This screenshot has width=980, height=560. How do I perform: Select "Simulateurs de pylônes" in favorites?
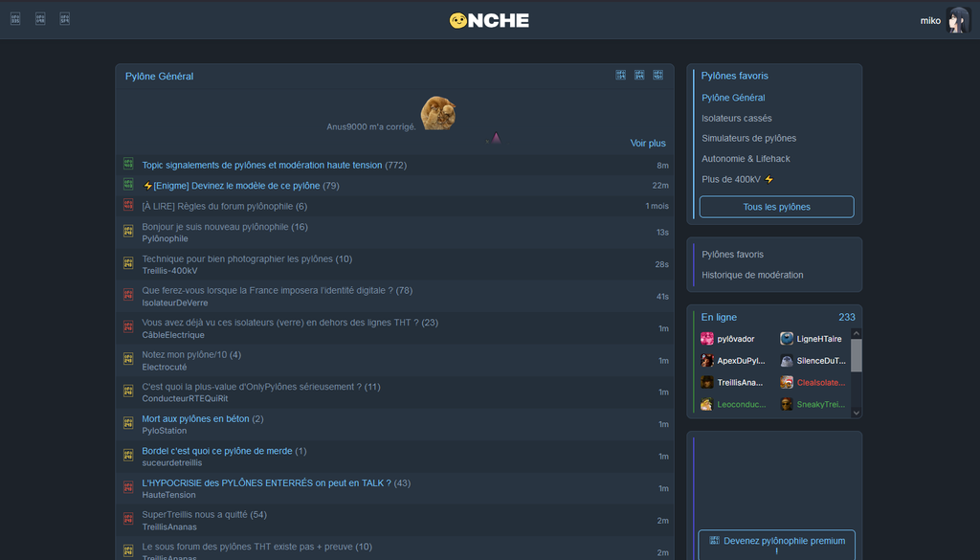pos(748,138)
